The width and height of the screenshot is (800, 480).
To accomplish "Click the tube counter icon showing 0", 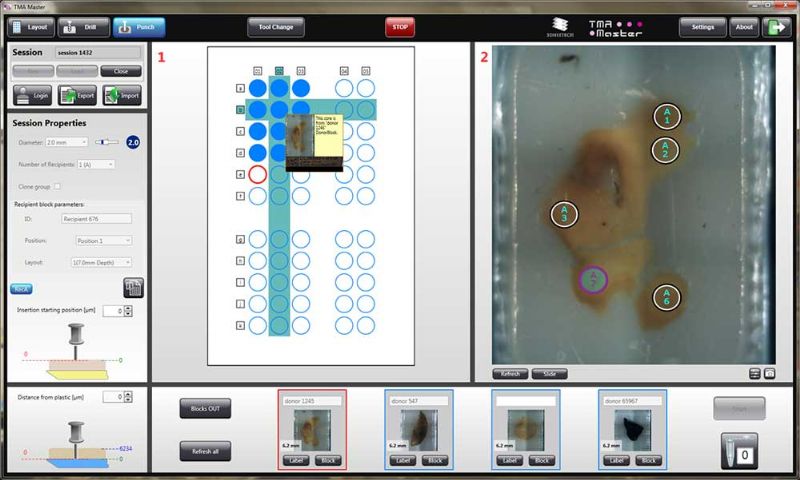I will [x=739, y=451].
